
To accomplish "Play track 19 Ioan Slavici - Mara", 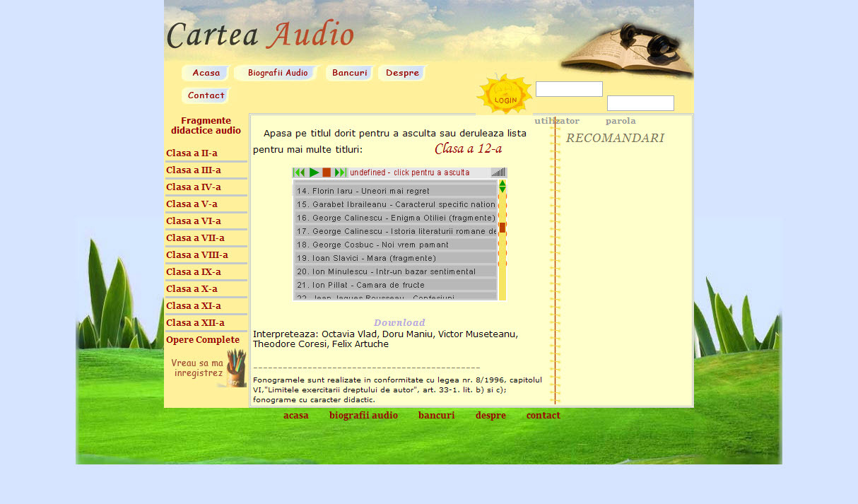I will click(x=396, y=258).
